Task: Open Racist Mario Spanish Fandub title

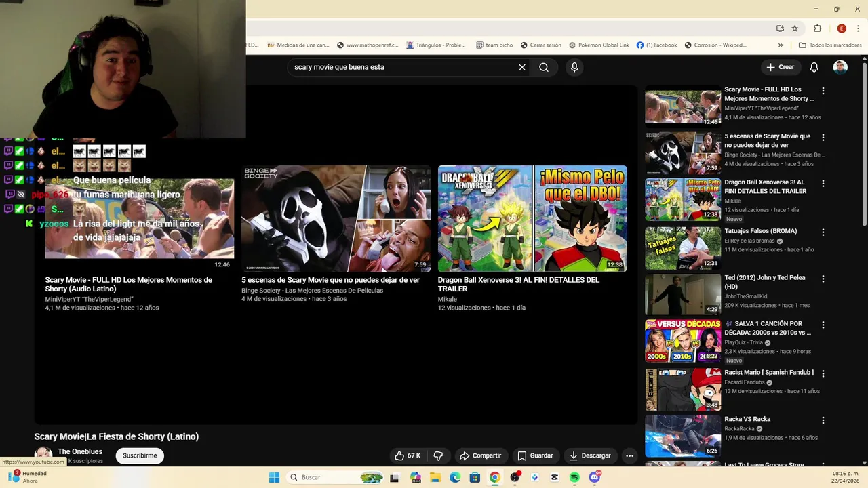Action: [x=769, y=373]
